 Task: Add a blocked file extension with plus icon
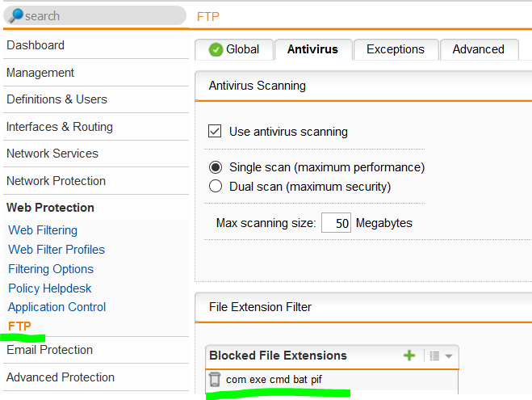tap(409, 356)
